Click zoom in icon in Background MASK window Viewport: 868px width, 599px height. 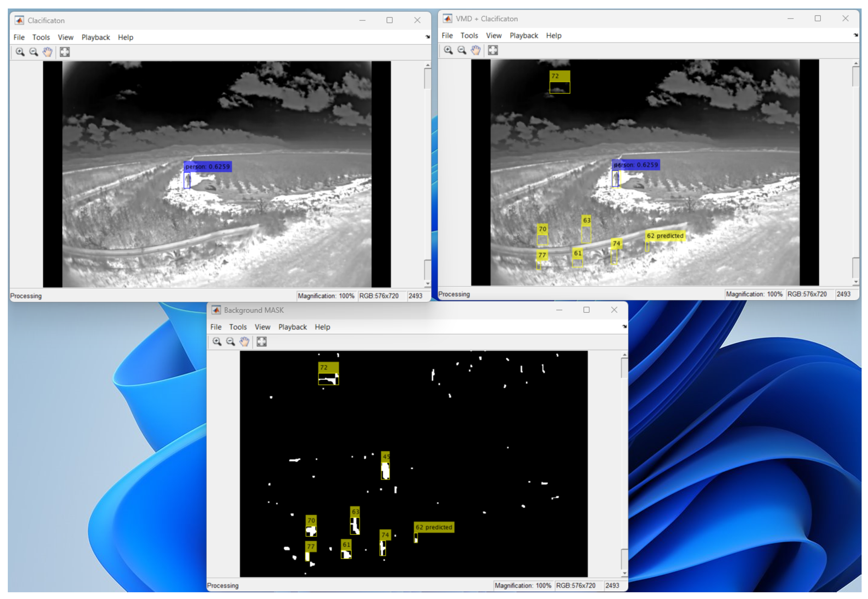tap(217, 342)
